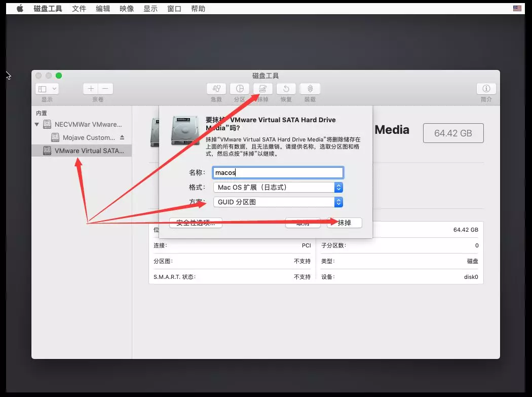Click the name field containing macos
This screenshot has width=532, height=397.
point(278,172)
